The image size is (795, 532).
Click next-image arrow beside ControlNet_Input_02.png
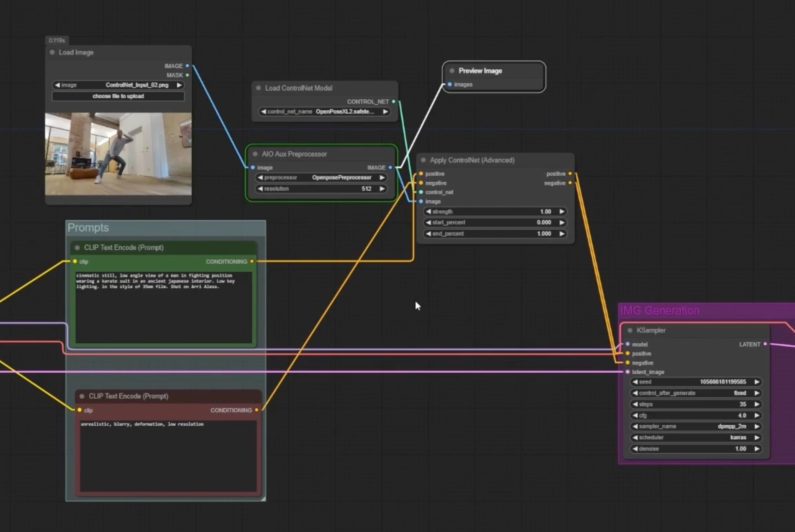[x=179, y=85]
